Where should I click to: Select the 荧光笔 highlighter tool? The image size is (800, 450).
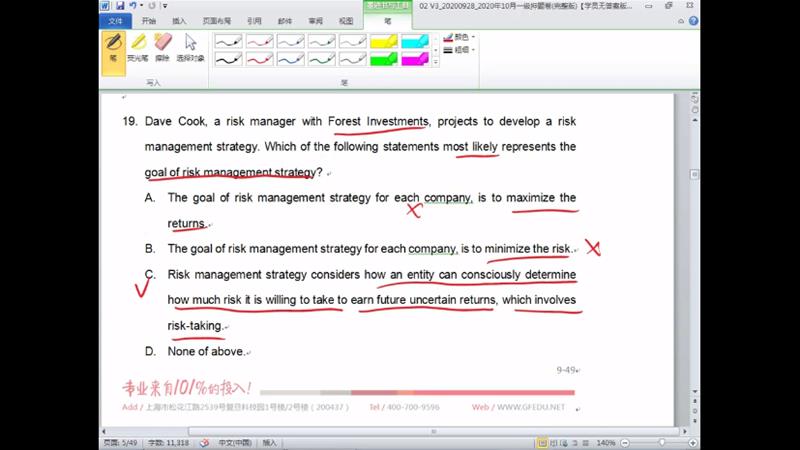point(139,47)
